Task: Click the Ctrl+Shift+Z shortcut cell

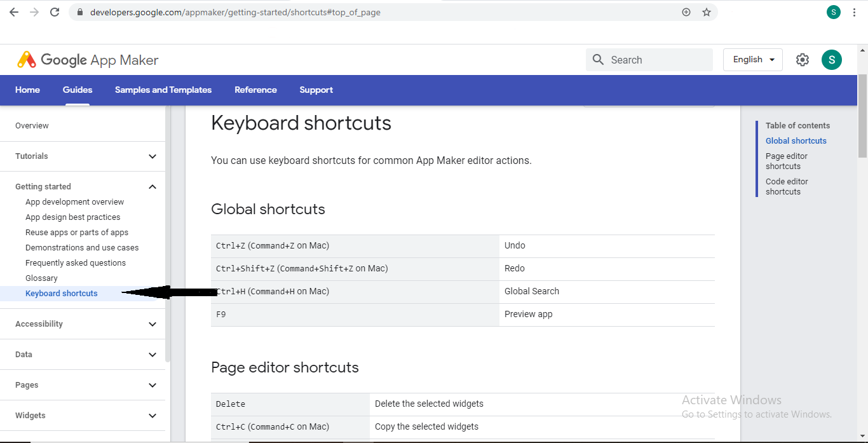Action: (x=355, y=269)
